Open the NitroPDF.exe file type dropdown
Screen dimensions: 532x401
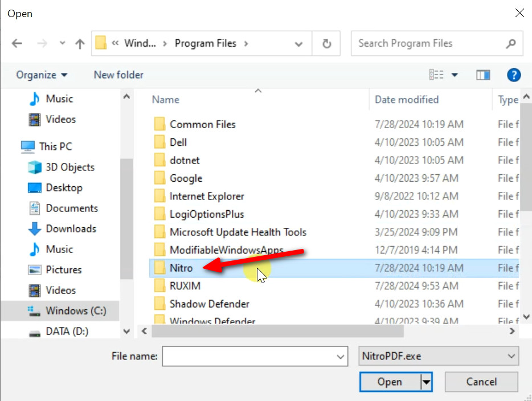439,357
